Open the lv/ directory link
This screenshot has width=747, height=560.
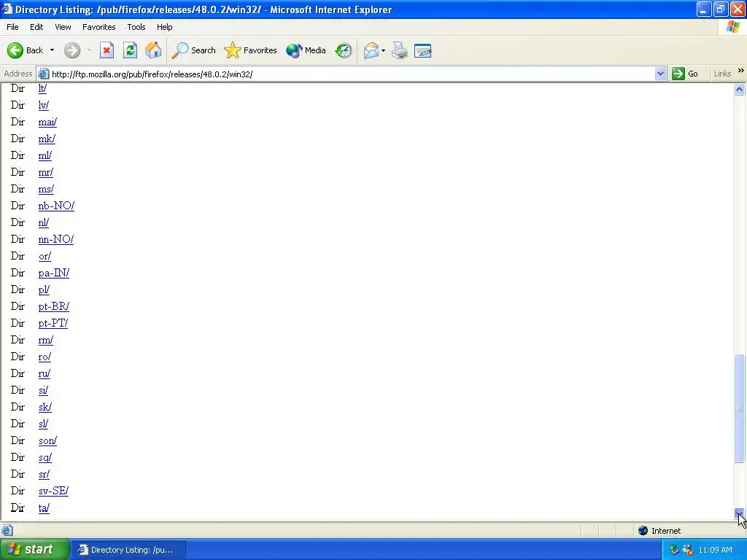[43, 105]
